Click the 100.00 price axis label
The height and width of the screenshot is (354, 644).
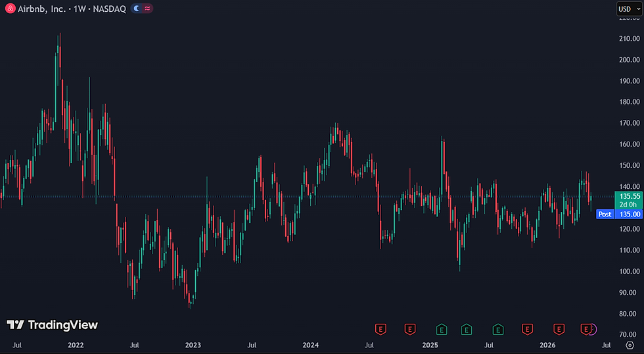coord(630,271)
